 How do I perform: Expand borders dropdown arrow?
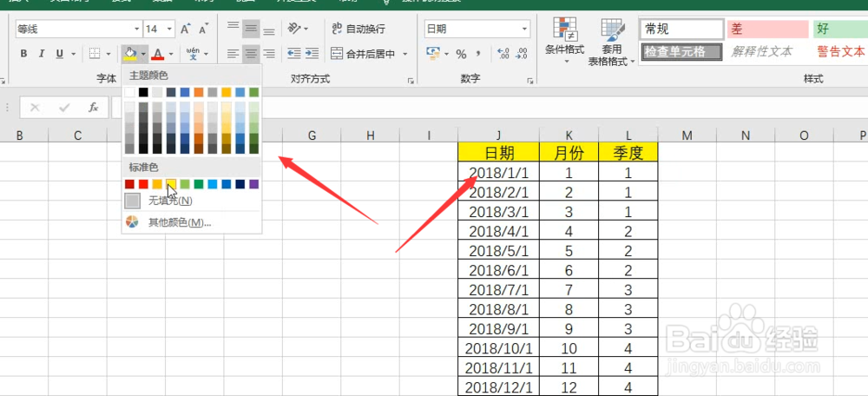(109, 54)
